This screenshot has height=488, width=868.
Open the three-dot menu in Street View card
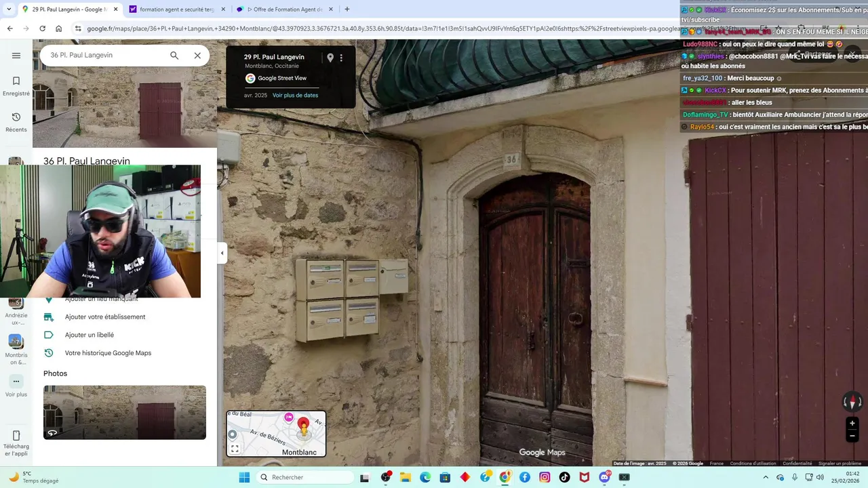[341, 58]
